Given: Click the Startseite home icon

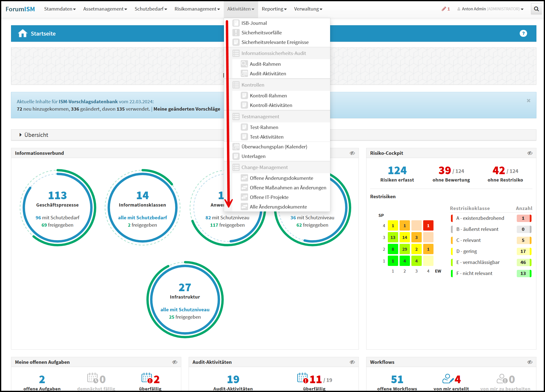Looking at the screenshot, I should (23, 33).
